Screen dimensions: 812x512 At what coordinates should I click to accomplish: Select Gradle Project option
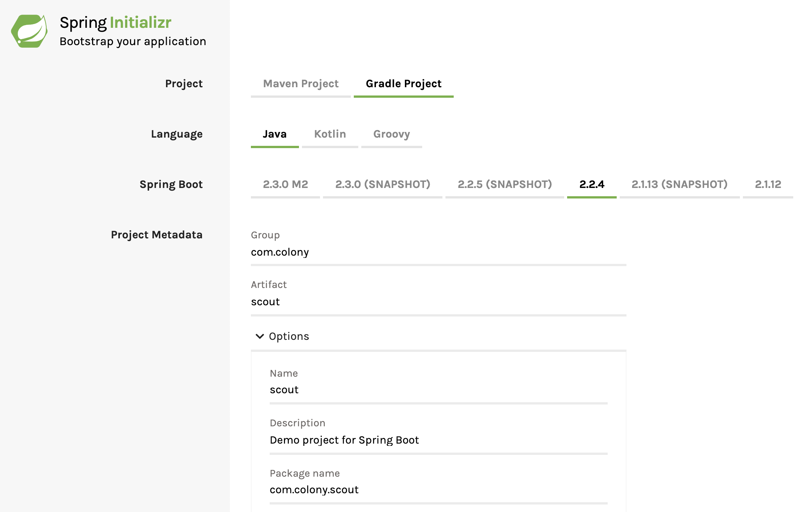click(x=403, y=84)
